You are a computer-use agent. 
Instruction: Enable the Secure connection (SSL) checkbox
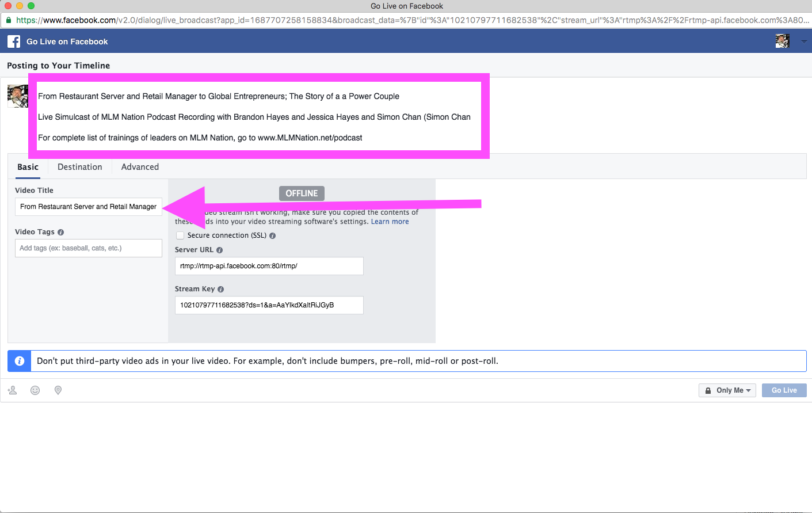point(180,235)
